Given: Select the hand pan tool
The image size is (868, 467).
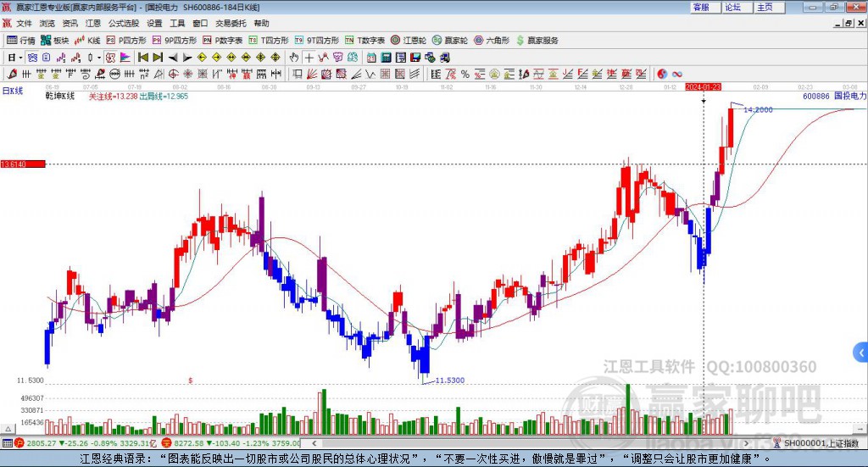Looking at the screenshot, I should 294,58.
